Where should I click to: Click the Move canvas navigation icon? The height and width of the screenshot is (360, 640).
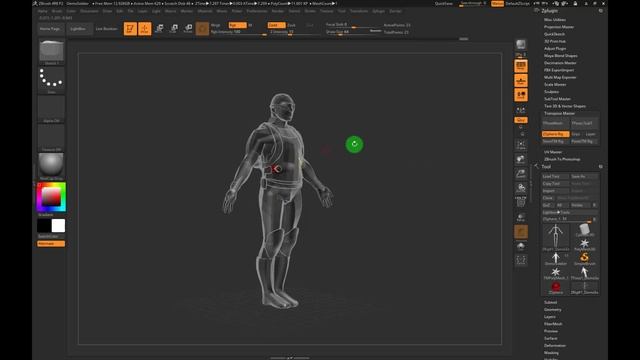point(521,159)
